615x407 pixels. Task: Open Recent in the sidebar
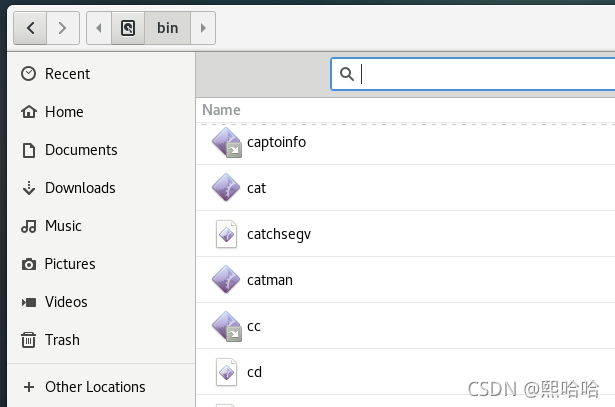pos(67,74)
